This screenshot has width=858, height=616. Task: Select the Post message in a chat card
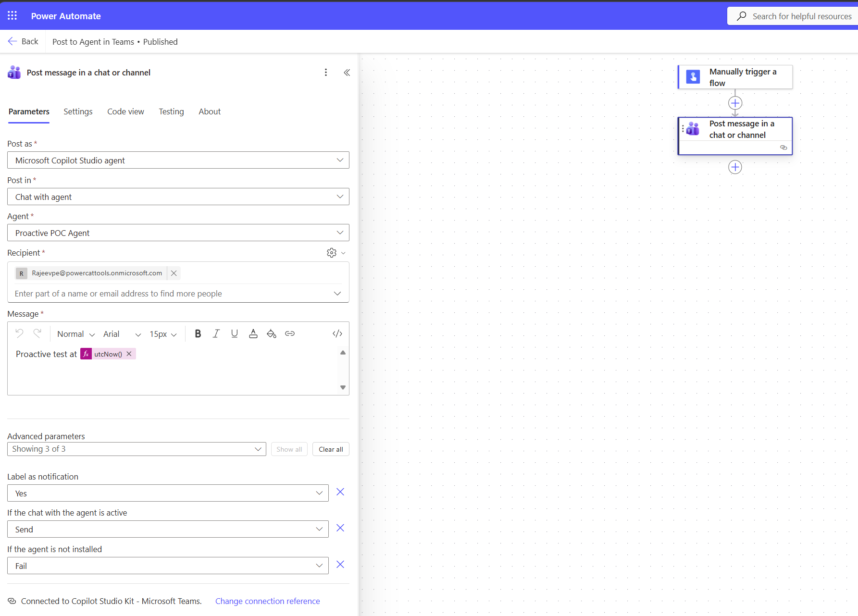(x=735, y=136)
